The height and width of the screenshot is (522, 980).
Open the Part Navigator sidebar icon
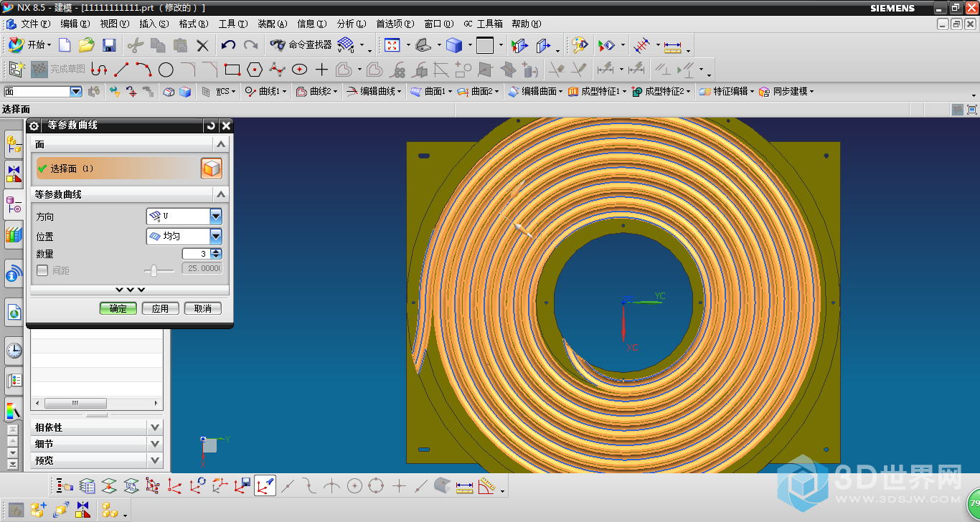point(14,206)
